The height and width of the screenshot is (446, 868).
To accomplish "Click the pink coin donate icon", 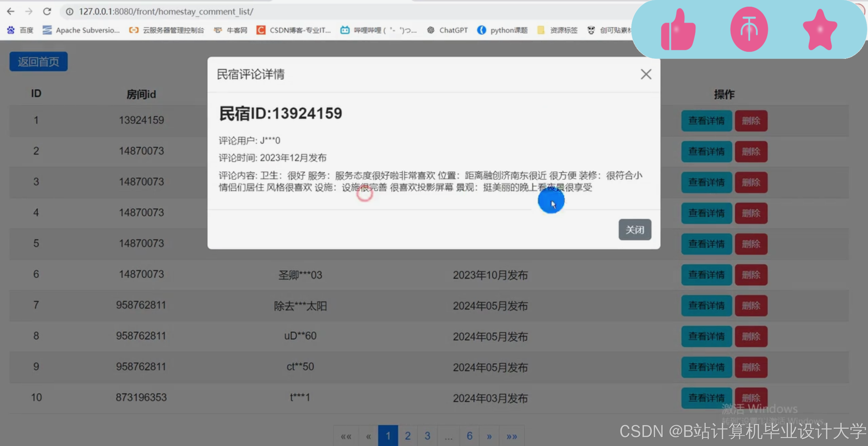I will click(749, 30).
